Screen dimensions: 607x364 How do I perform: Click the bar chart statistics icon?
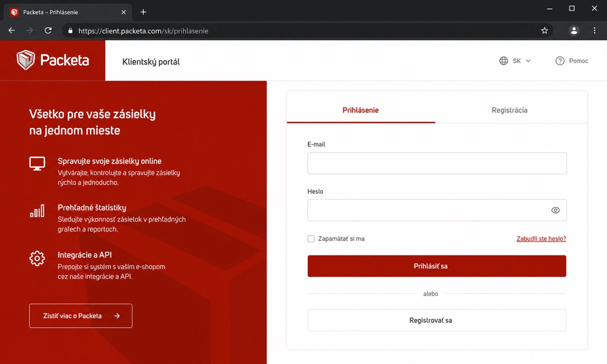coord(37,211)
